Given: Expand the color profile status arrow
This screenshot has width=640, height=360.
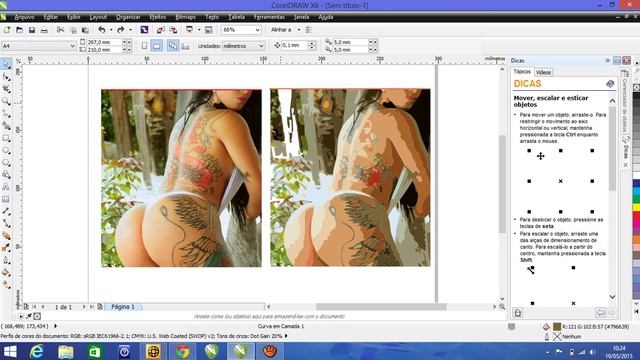Looking at the screenshot, I should click(286, 336).
